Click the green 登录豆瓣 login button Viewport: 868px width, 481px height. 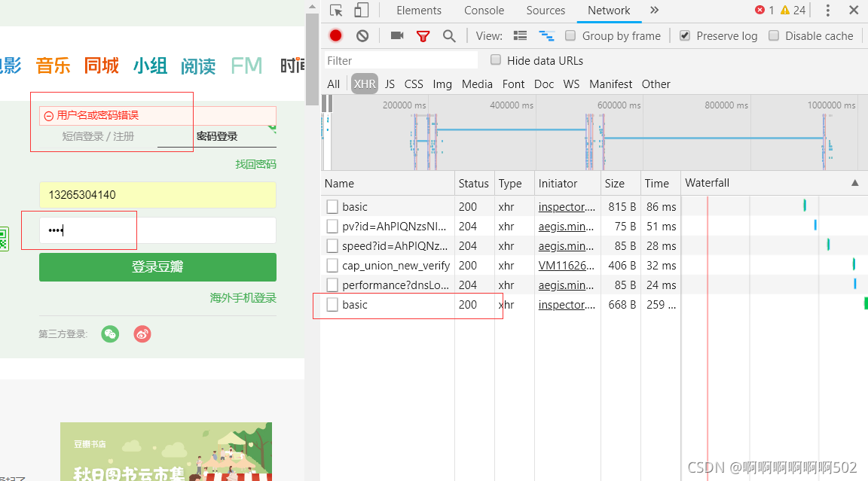pyautogui.click(x=157, y=267)
